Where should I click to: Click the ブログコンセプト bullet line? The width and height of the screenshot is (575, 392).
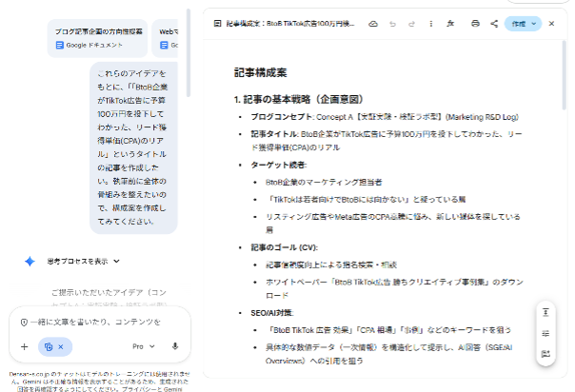coord(385,117)
